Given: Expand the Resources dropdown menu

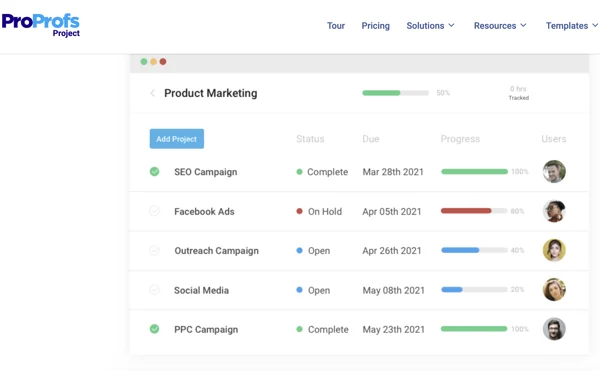Looking at the screenshot, I should [x=500, y=26].
